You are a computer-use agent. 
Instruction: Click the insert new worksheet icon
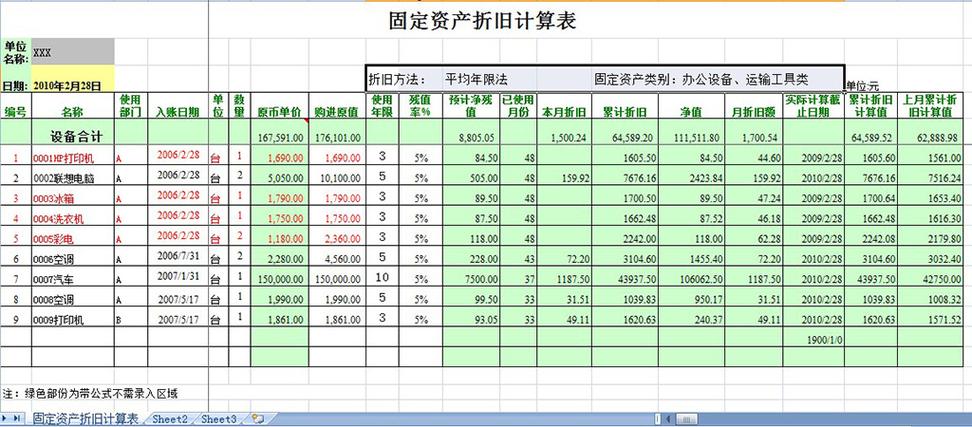pyautogui.click(x=258, y=419)
